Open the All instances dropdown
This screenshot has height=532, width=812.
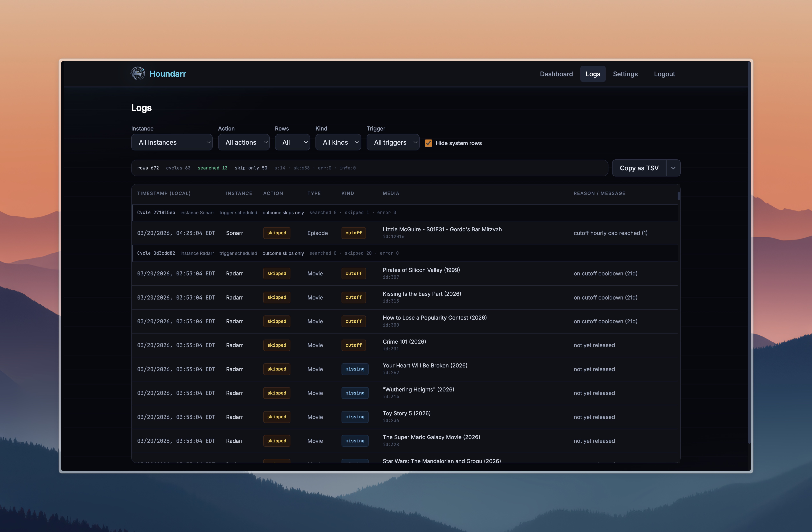coord(172,142)
